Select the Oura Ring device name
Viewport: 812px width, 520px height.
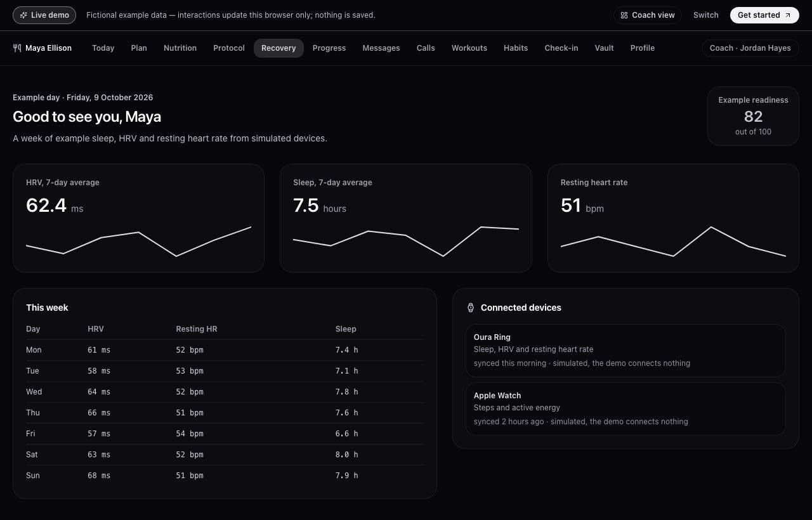coord(492,337)
